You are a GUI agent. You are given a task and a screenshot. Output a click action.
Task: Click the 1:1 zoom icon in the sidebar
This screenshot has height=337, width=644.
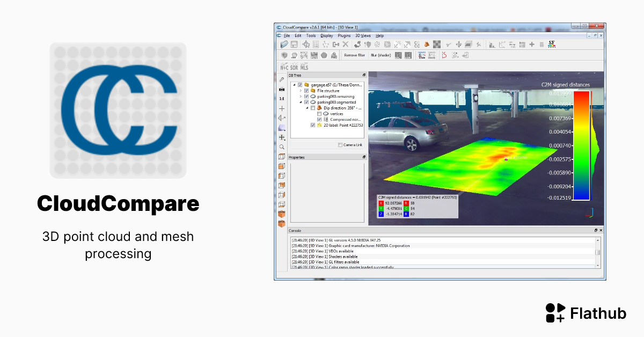pos(281,98)
